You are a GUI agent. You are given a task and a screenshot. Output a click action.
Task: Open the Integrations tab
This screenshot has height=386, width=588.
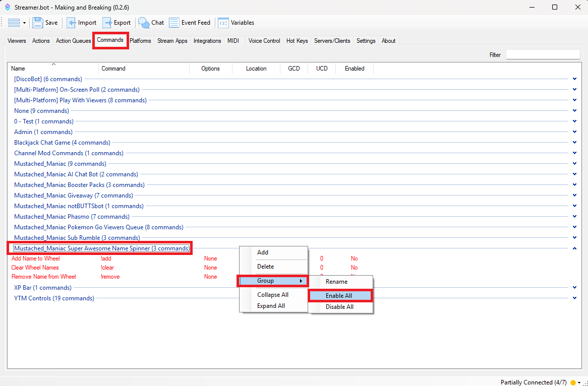[207, 41]
